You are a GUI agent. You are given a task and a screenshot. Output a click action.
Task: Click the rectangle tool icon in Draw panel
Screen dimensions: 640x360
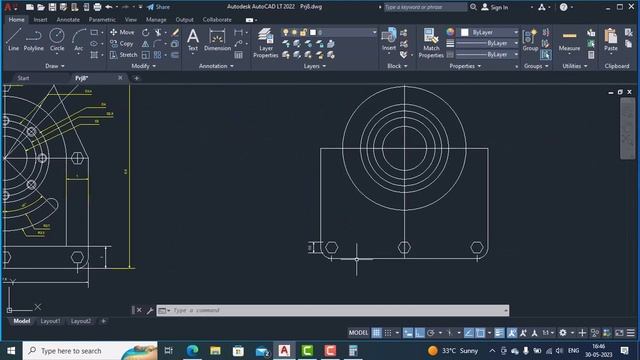[x=94, y=32]
